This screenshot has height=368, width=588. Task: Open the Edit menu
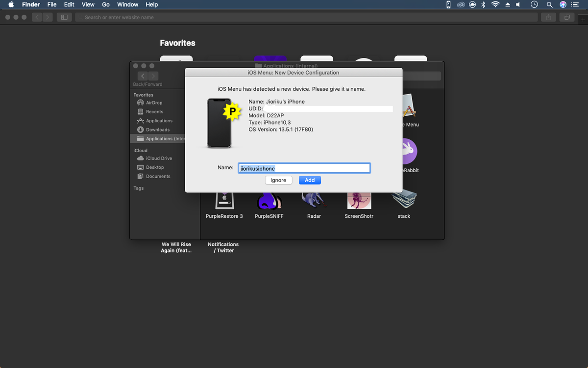pyautogui.click(x=69, y=4)
